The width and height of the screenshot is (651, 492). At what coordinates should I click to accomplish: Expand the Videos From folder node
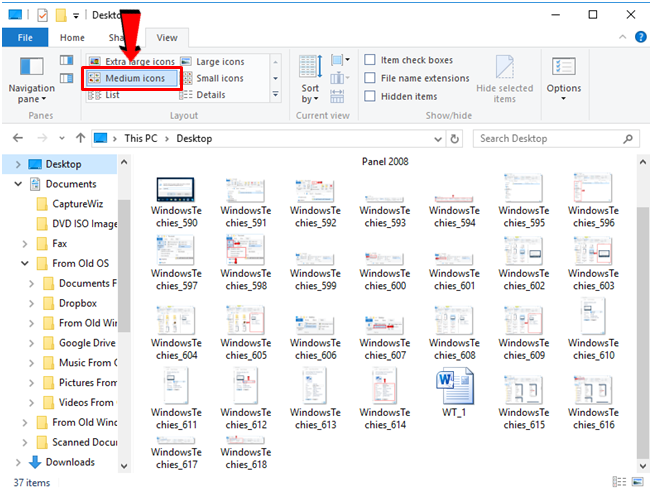click(31, 403)
